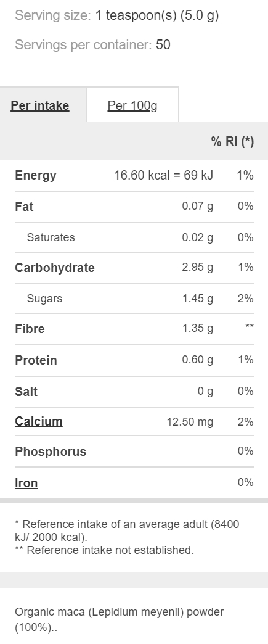This screenshot has height=644, width=268.
Task: Click the 12.50 mg calcium value
Action: [x=190, y=422]
